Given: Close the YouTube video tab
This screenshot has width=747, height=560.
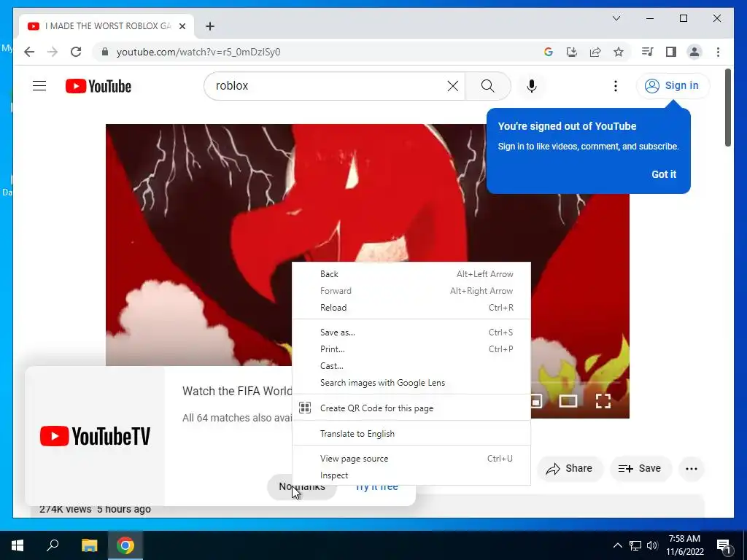Looking at the screenshot, I should [x=182, y=26].
